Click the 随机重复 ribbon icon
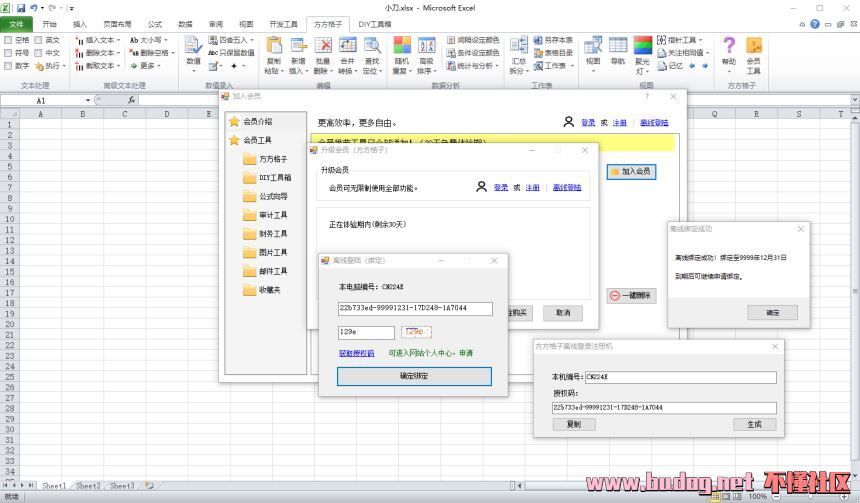The image size is (860, 503). coord(401,52)
